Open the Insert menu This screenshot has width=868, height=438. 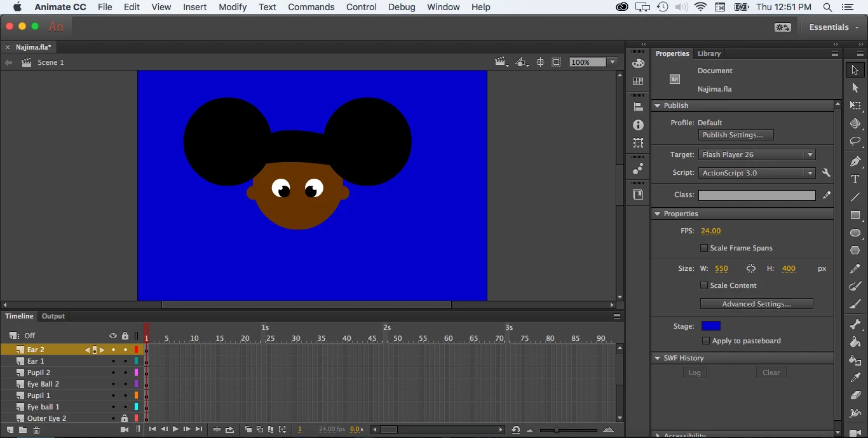click(x=194, y=7)
